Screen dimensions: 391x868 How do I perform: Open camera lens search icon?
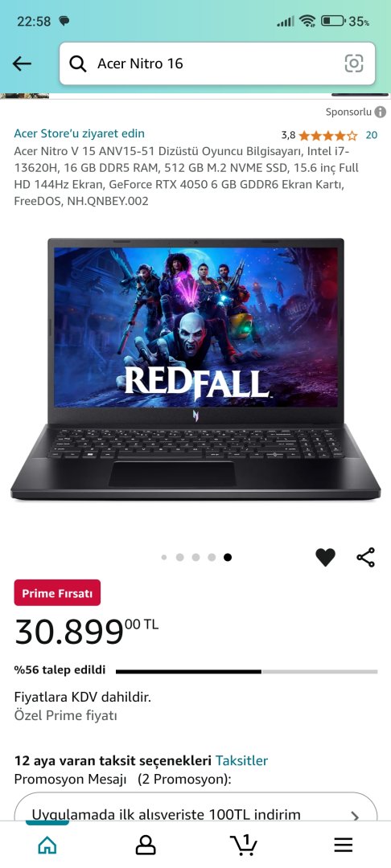click(x=354, y=63)
